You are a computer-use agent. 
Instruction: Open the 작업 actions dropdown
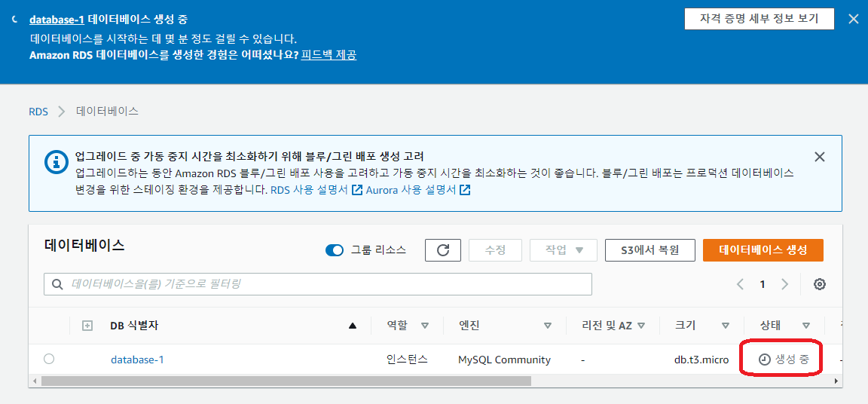(564, 250)
